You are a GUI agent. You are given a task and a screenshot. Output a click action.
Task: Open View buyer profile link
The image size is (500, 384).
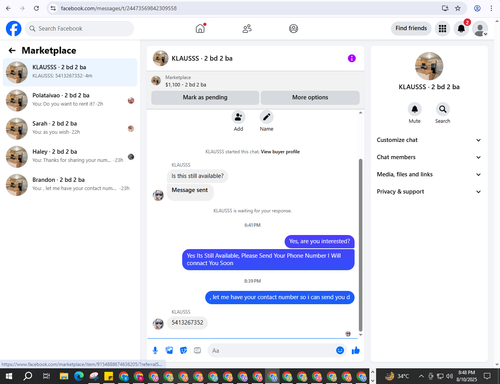pyautogui.click(x=280, y=152)
